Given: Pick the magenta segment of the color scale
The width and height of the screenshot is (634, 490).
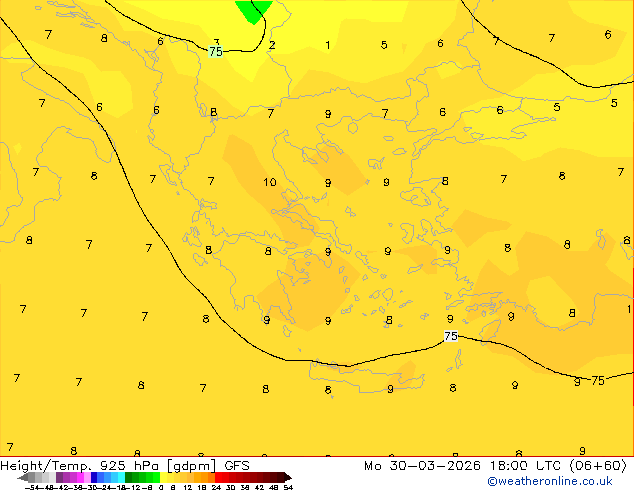Looking at the screenshot, I should point(80,477).
